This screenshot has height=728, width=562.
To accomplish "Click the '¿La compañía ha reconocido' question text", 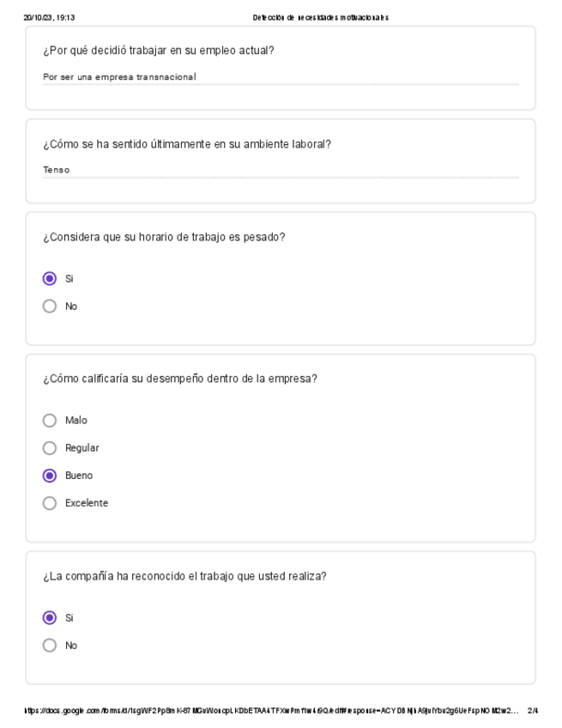I will (184, 576).
